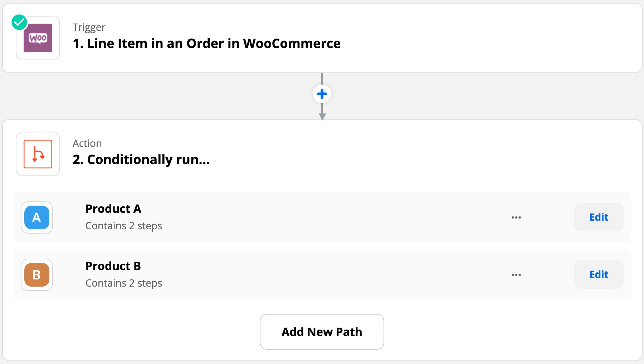Click the WooCommerce app icon

[x=38, y=38]
